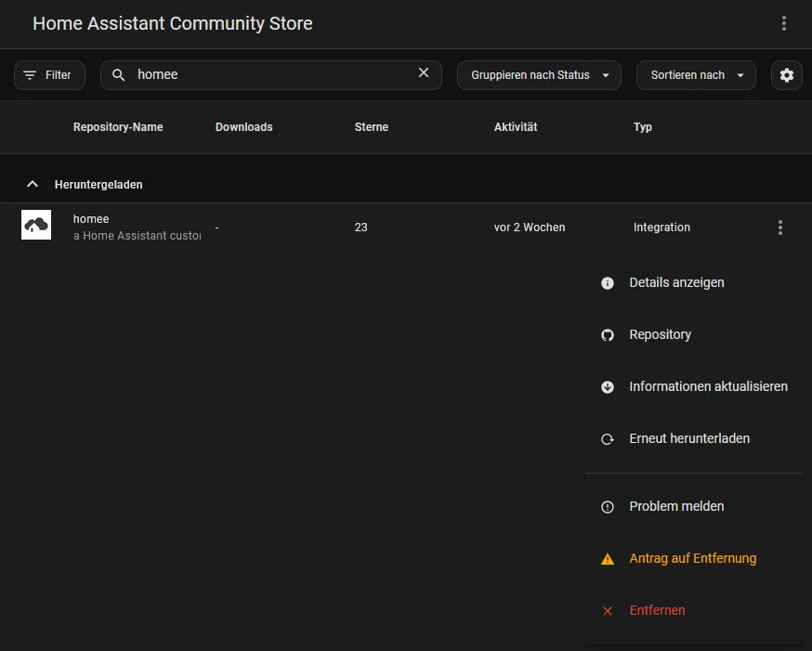This screenshot has width=812, height=651.
Task: Click the activity cell vor 2 Wochen
Action: click(x=530, y=228)
